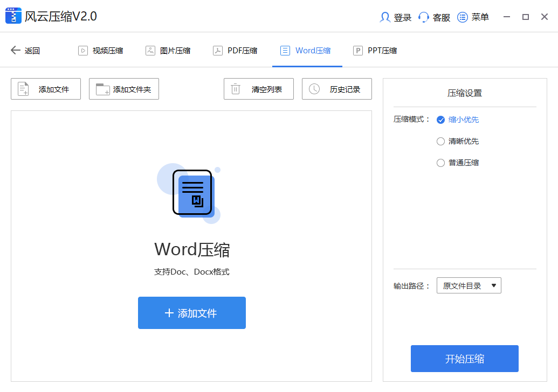Screen dimensions: 558x392
Task: Click the PDF icon on PDF压缩 tab
Action: click(x=218, y=50)
